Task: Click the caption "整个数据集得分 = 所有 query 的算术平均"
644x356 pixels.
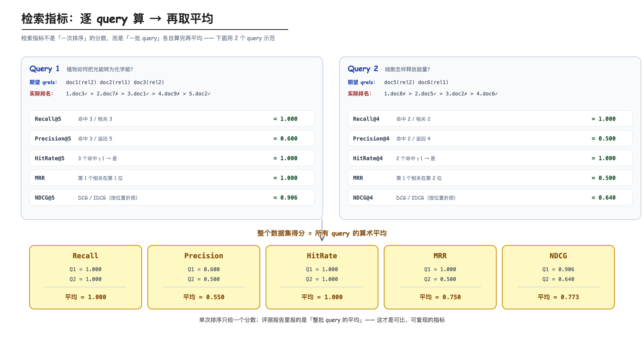Action: pyautogui.click(x=322, y=233)
